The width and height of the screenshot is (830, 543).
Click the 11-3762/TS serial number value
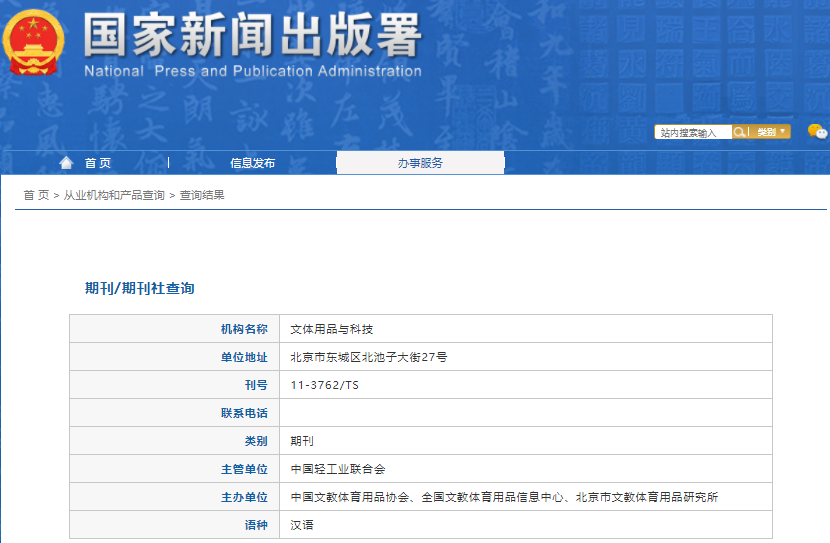324,385
